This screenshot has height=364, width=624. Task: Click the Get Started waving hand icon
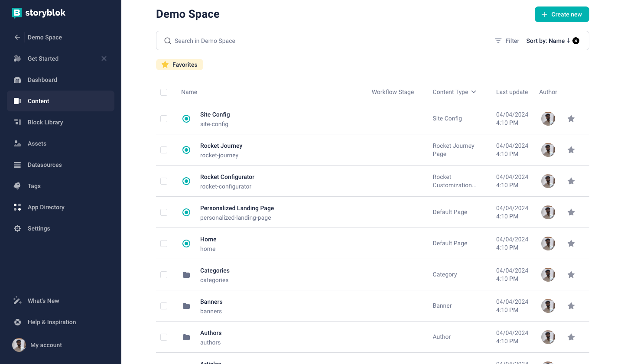[x=17, y=58]
